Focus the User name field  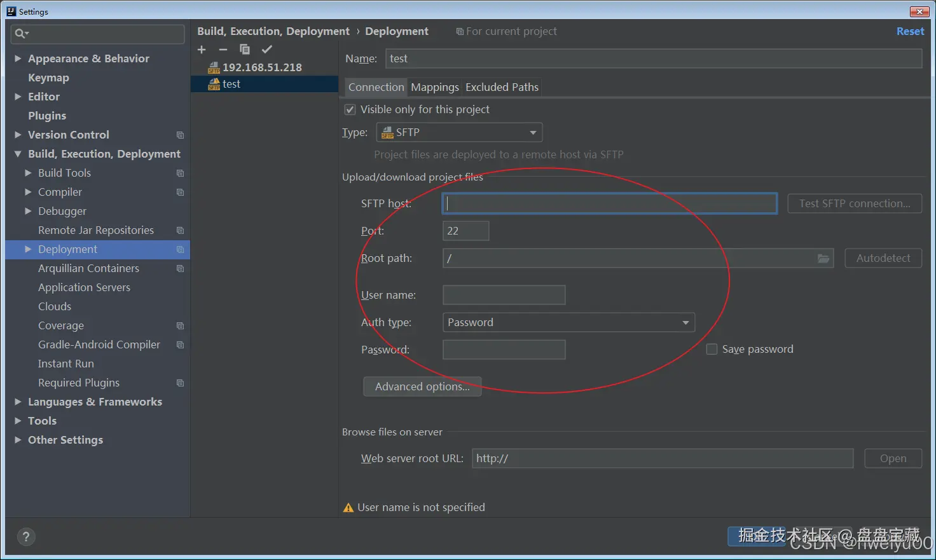pos(504,295)
